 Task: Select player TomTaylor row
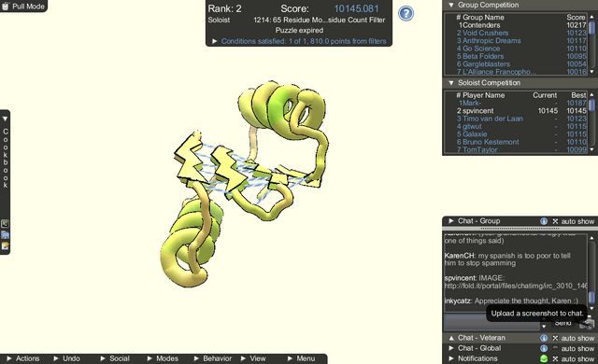coord(521,149)
